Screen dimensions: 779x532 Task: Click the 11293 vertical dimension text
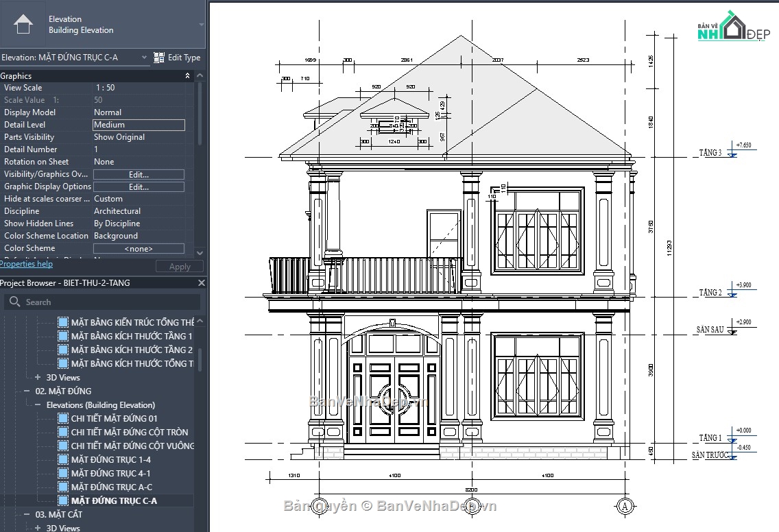669,248
